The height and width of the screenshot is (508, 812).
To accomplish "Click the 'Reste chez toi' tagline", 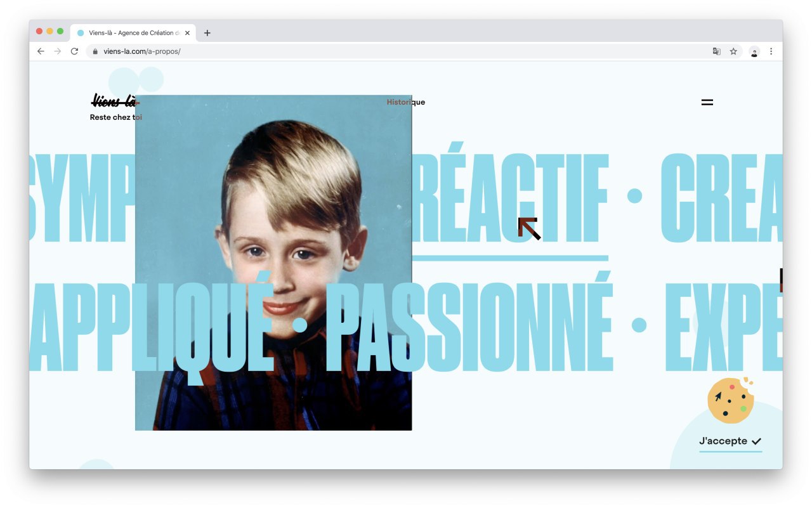I will (x=116, y=117).
